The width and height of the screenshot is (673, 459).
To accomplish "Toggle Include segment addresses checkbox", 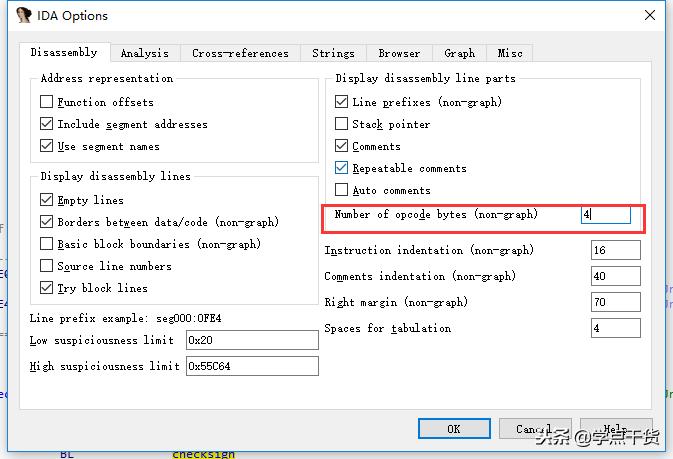I will tap(46, 124).
